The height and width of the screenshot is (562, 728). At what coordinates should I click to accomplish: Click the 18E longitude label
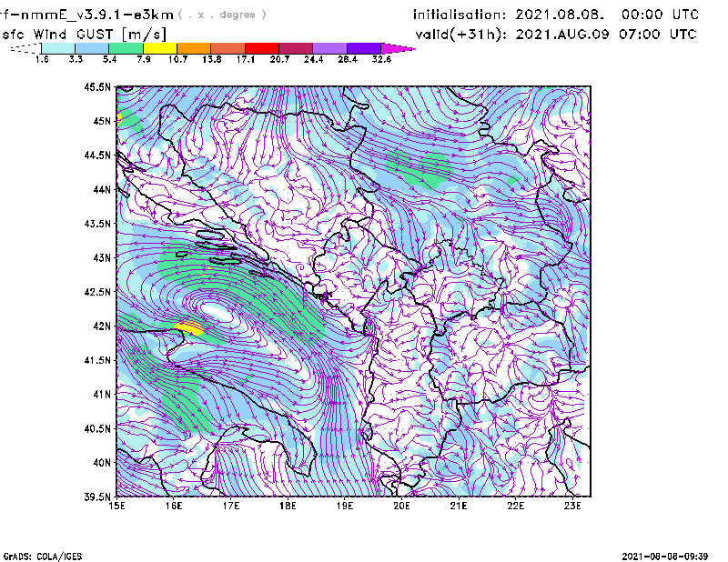click(288, 506)
